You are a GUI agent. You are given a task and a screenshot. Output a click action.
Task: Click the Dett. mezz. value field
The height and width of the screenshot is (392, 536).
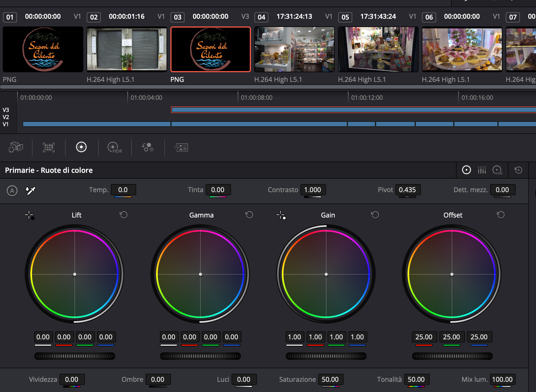pos(503,190)
